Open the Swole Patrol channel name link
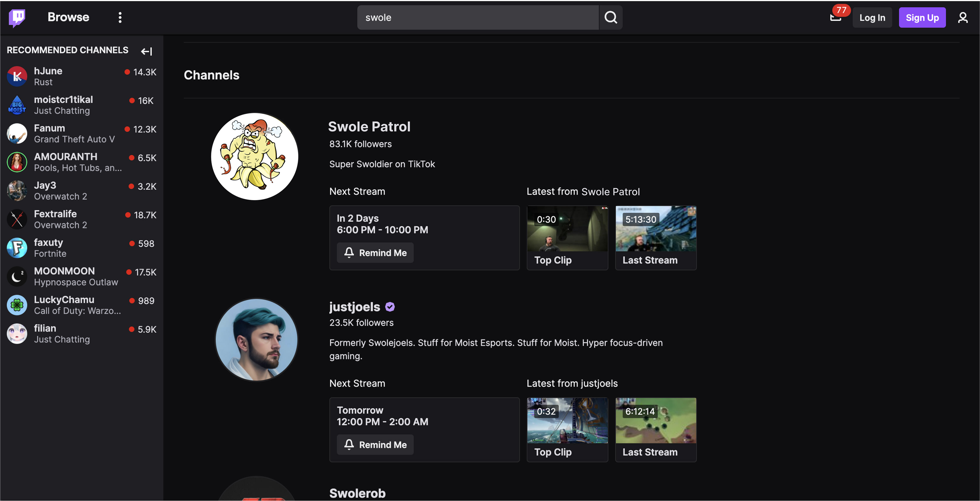The image size is (980, 501). point(369,127)
